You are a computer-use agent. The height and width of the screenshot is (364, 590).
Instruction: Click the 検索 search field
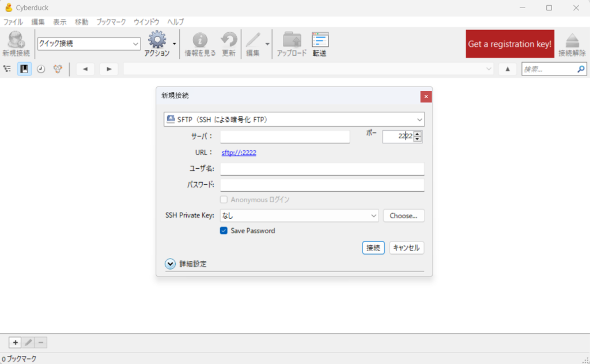tap(550, 69)
